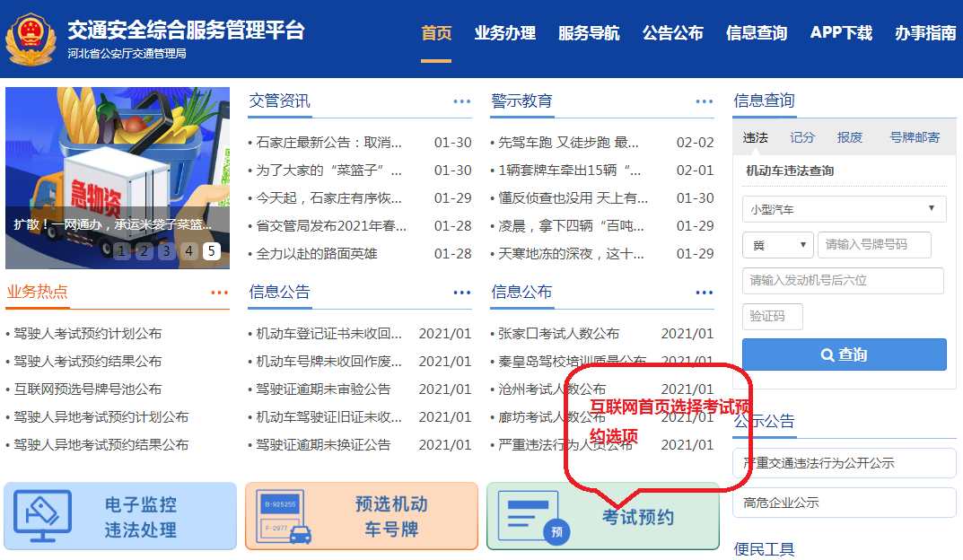Open the 信息查询 top menu
Image resolution: width=963 pixels, height=560 pixels.
tap(757, 32)
